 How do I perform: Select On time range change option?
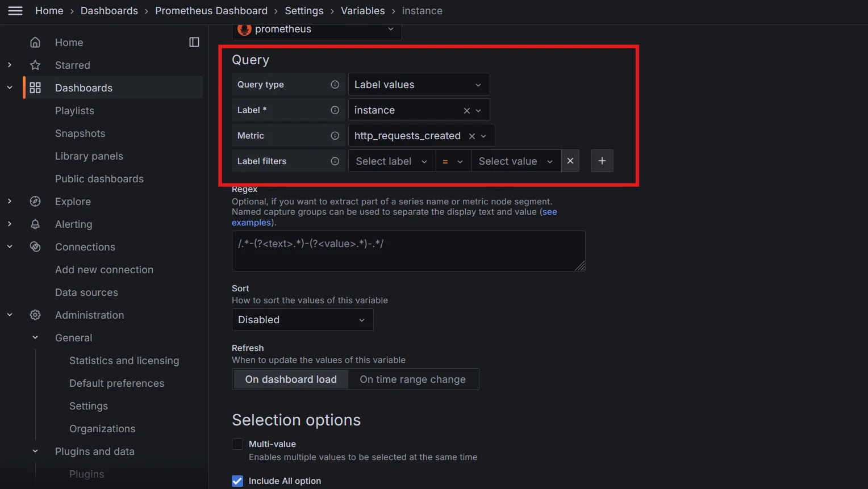[413, 379]
